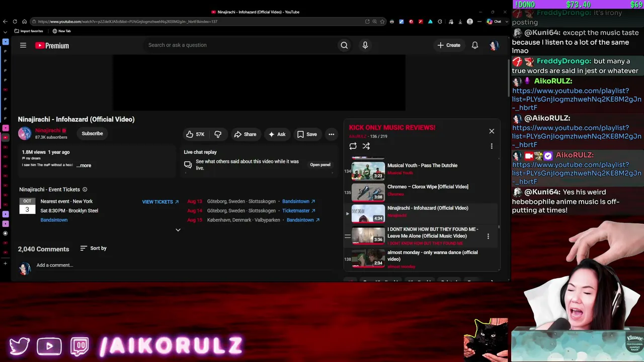644x362 pixels.
Task: Click Create button
Action: (x=449, y=45)
